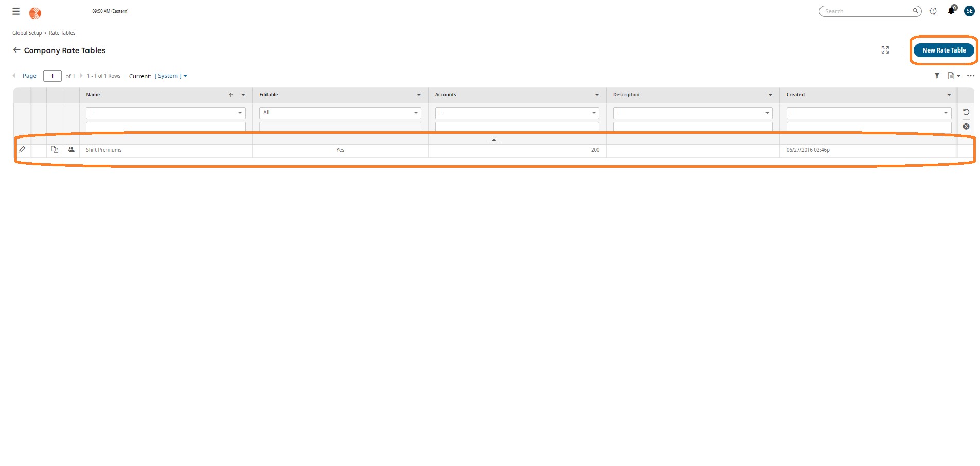The image size is (980, 466).
Task: Click the page number input field
Action: [52, 76]
